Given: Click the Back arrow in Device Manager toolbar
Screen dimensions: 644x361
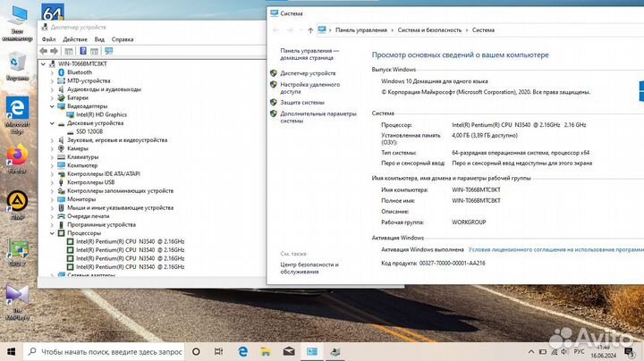Looking at the screenshot, I should (44, 51).
